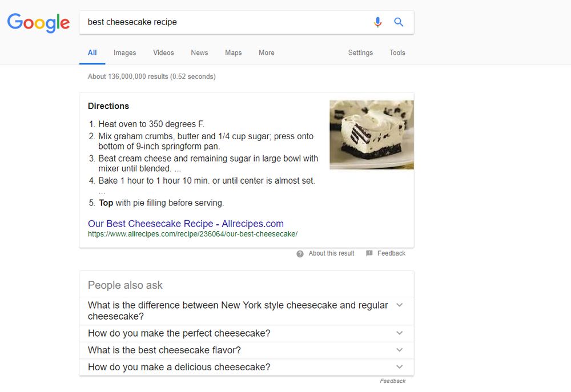The width and height of the screenshot is (571, 392).
Task: Expand 'How do you make a delicious cheesecake?'
Action: (x=399, y=367)
